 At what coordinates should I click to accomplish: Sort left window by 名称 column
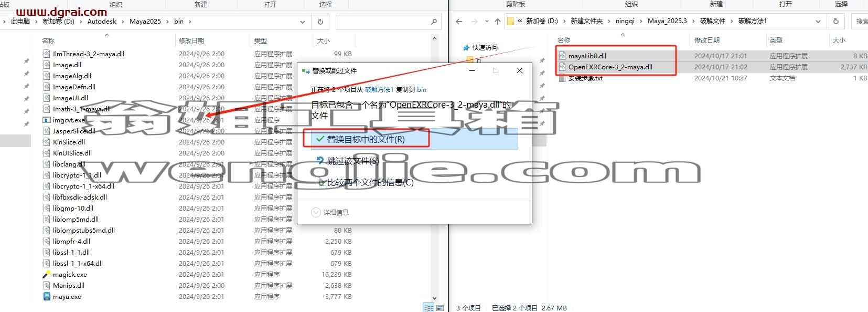point(48,40)
